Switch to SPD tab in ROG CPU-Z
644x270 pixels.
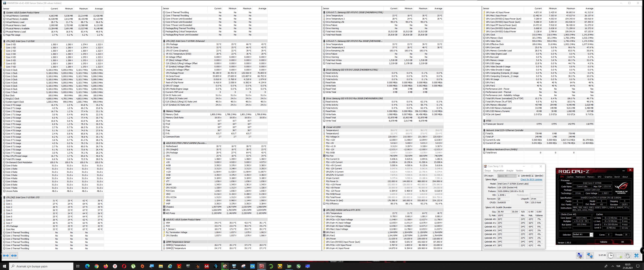pos(599,177)
